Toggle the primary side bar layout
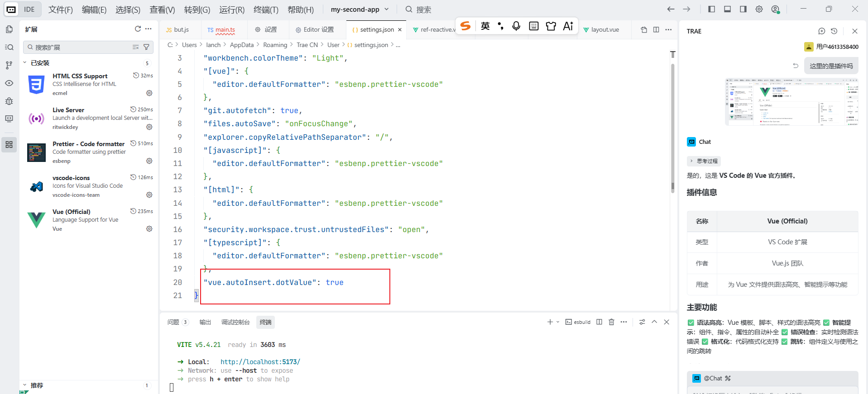Viewport: 868px width, 394px height. coord(712,9)
